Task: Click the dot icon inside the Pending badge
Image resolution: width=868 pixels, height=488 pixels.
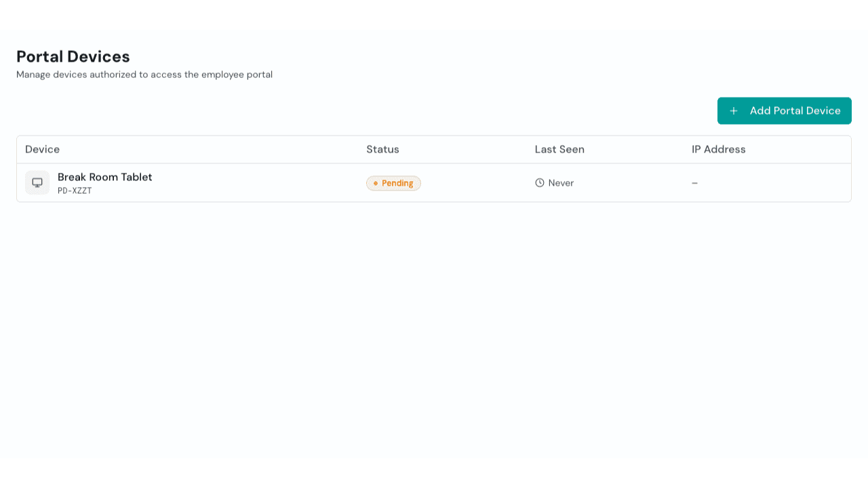Action: [x=374, y=183]
